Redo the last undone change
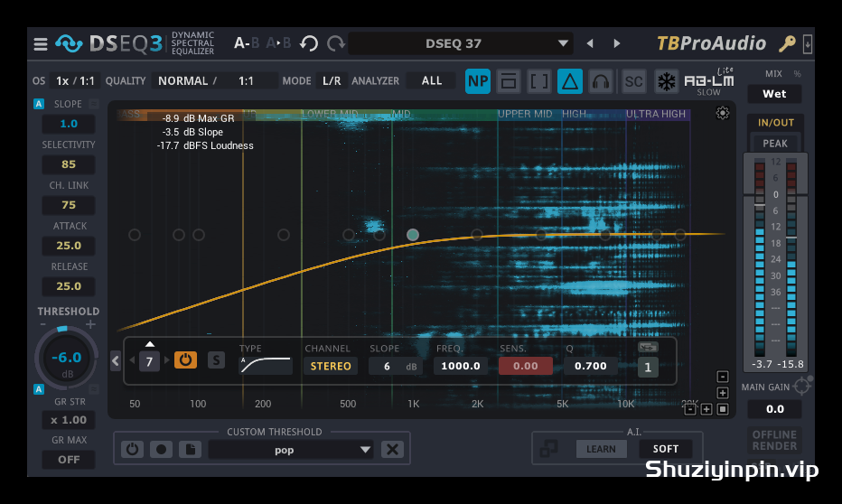Image resolution: width=842 pixels, height=504 pixels. (x=336, y=43)
